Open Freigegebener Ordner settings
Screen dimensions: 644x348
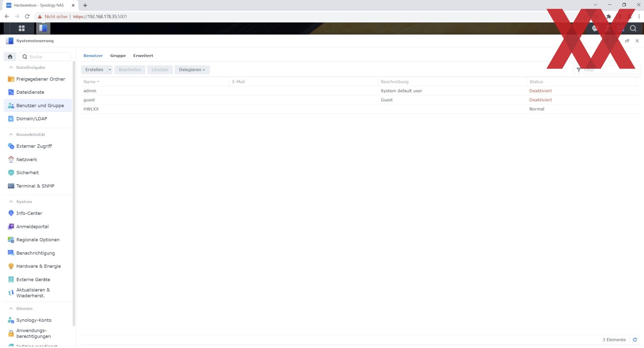point(38,79)
